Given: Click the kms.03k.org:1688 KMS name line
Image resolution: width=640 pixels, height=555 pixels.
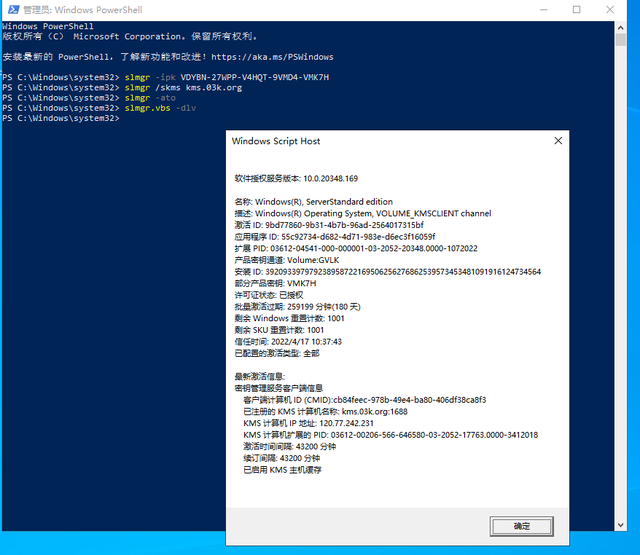Looking at the screenshot, I should [325, 411].
